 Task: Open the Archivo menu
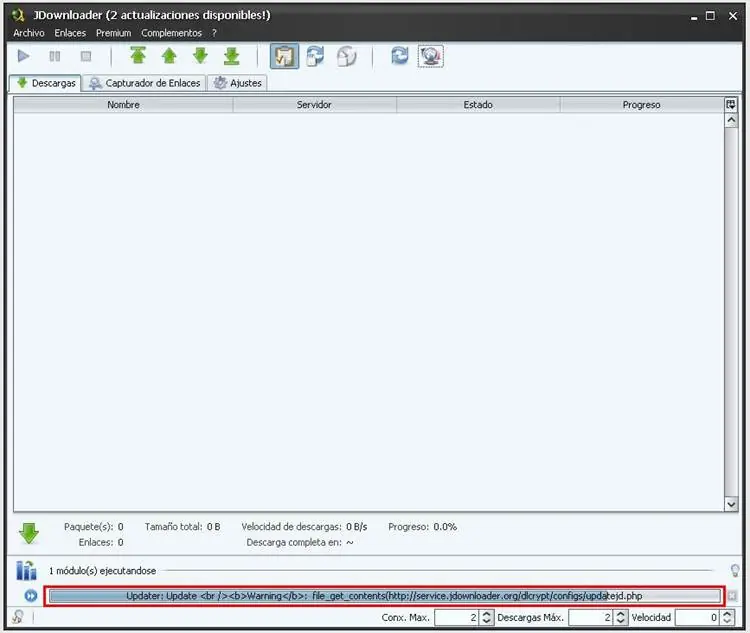[x=29, y=33]
